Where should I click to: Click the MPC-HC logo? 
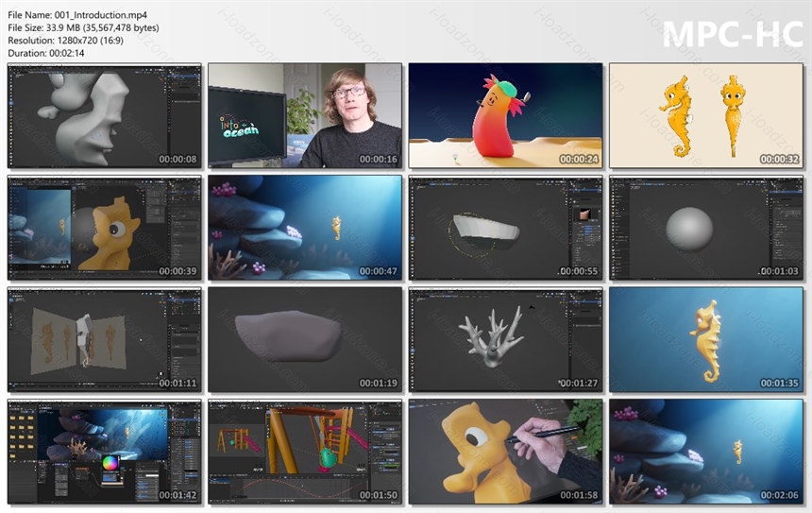(733, 34)
